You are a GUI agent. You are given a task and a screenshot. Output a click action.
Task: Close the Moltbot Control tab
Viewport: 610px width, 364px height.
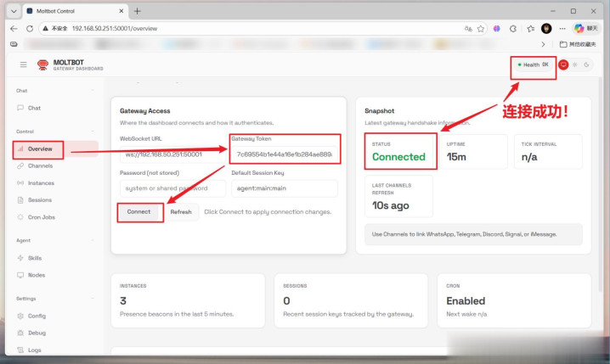pos(121,11)
